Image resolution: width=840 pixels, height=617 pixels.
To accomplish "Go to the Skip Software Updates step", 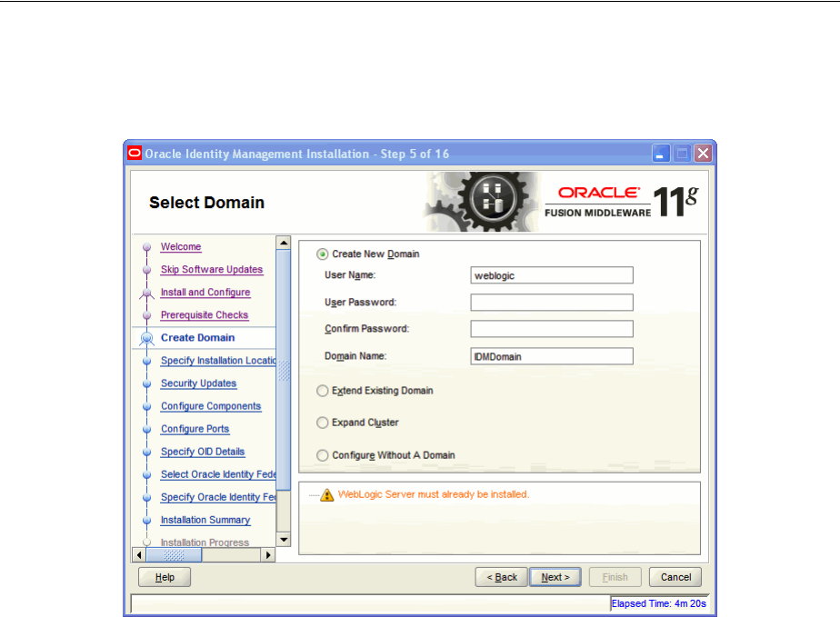I will pyautogui.click(x=212, y=269).
